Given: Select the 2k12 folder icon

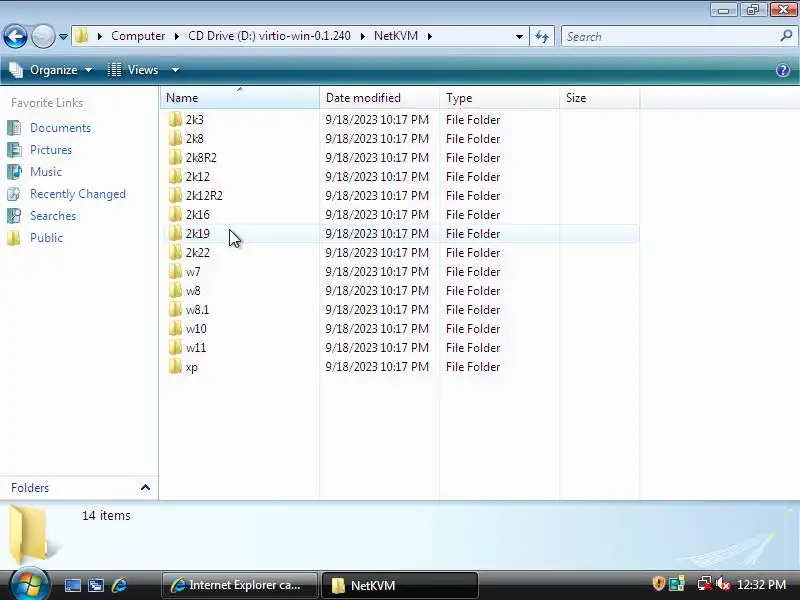Looking at the screenshot, I should (x=175, y=177).
